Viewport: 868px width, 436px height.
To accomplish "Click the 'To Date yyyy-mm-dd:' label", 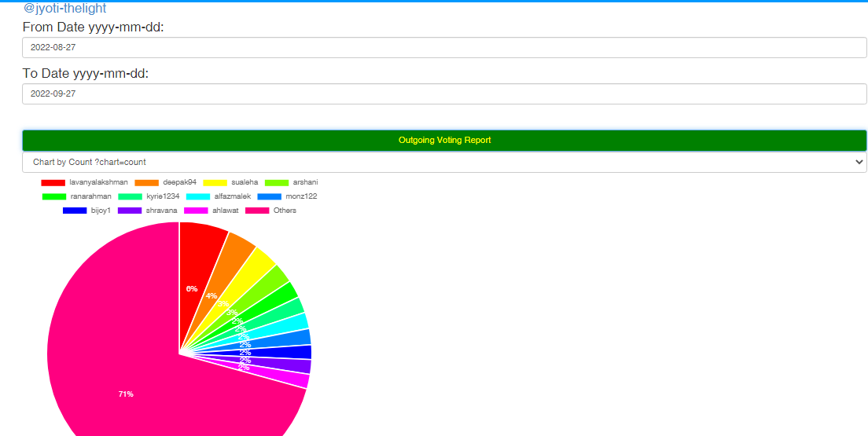I will pos(86,73).
